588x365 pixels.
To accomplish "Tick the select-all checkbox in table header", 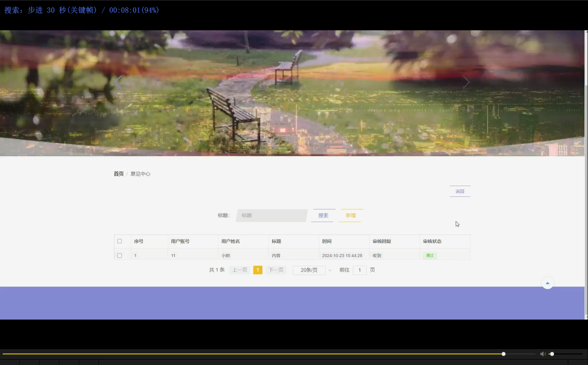I will [x=119, y=241].
